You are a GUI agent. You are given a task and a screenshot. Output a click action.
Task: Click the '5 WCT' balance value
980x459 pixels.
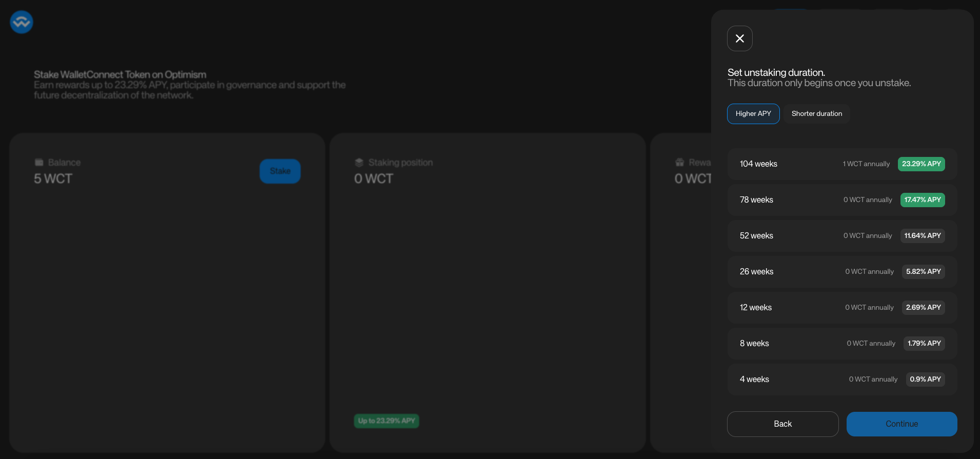coord(53,179)
